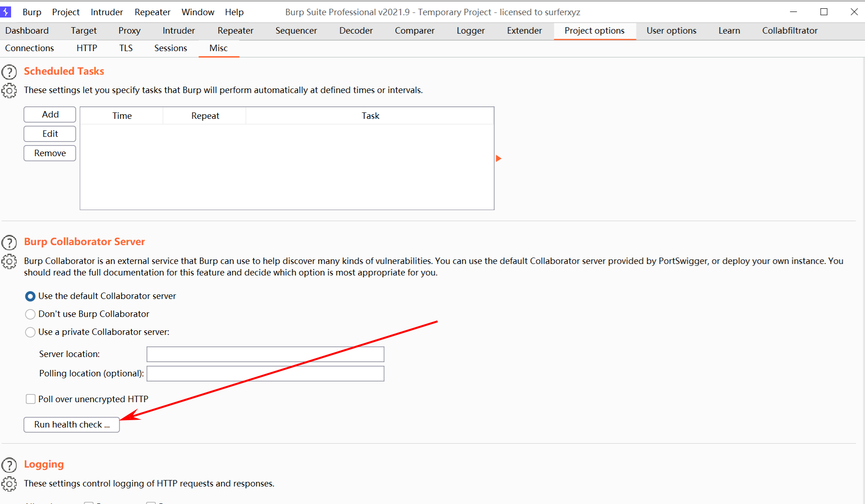The height and width of the screenshot is (504, 865).
Task: Open Burp Collaborator Server gear options
Action: click(9, 262)
